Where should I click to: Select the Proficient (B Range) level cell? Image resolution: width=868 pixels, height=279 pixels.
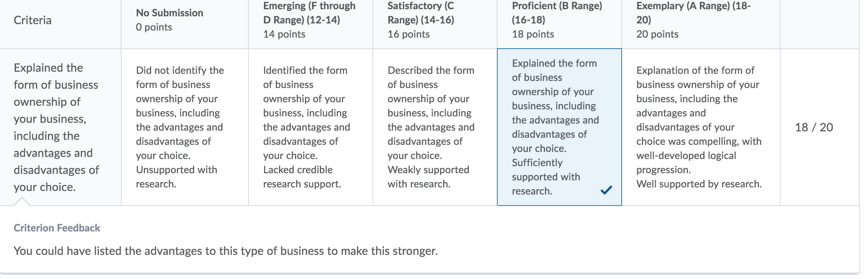point(559,127)
